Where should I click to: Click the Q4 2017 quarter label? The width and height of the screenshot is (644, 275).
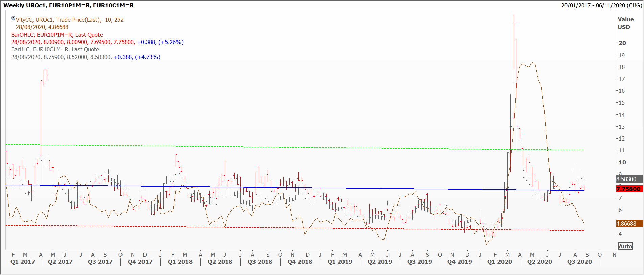click(x=140, y=262)
